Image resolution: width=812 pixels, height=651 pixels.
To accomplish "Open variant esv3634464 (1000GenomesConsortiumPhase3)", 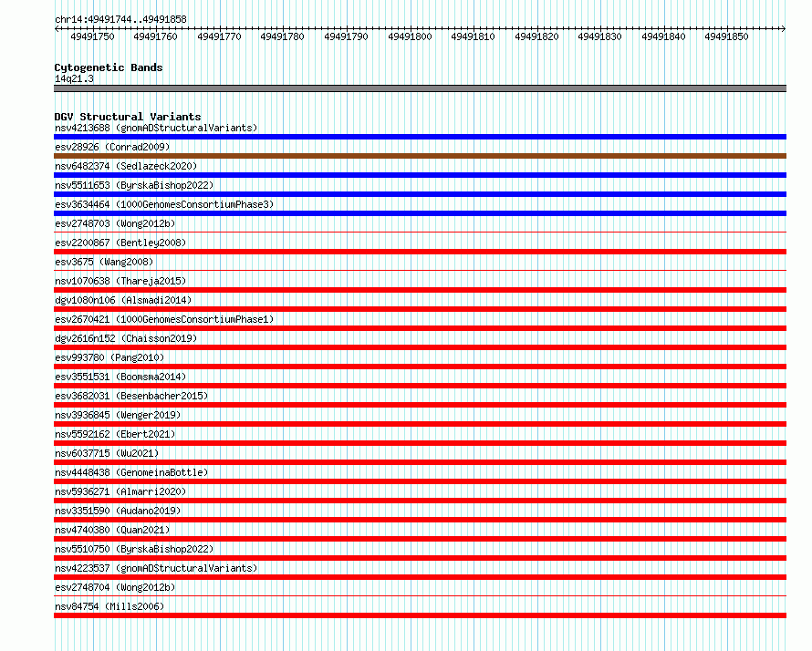I will click(x=164, y=204).
